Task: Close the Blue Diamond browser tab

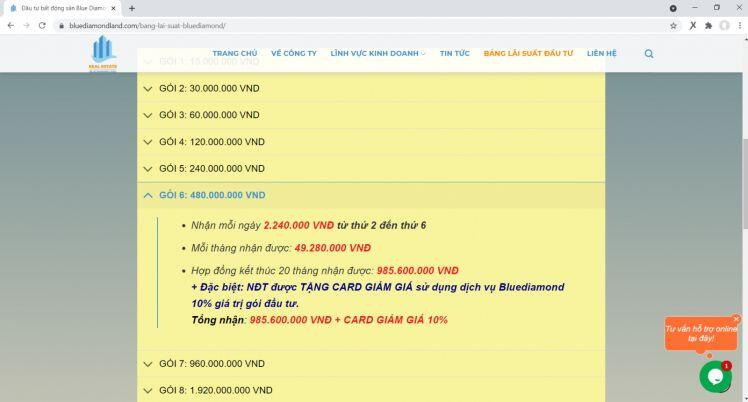Action: 113,8
